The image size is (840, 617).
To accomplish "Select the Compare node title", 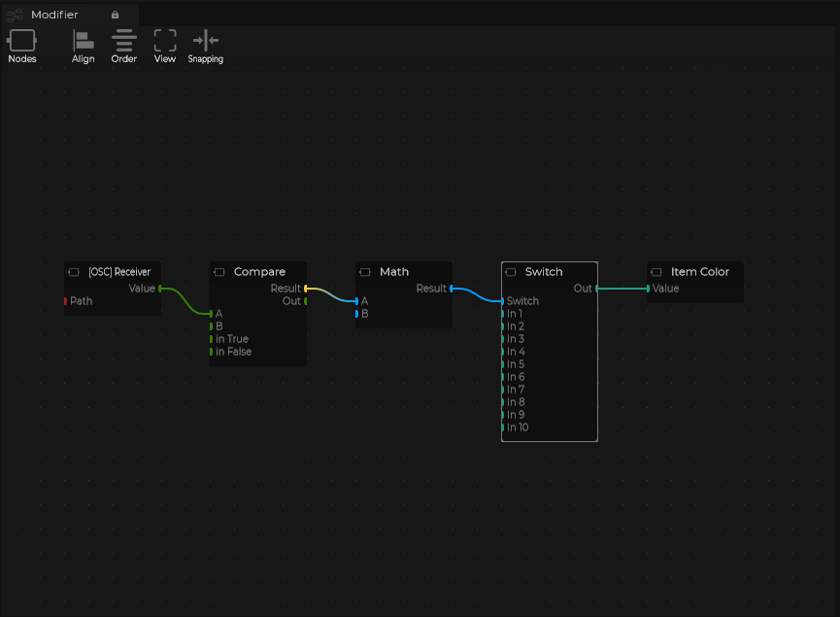I will coord(259,272).
